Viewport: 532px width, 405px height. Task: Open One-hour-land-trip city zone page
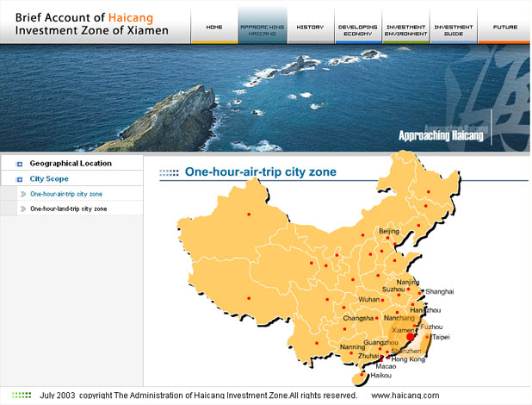pyautogui.click(x=69, y=209)
